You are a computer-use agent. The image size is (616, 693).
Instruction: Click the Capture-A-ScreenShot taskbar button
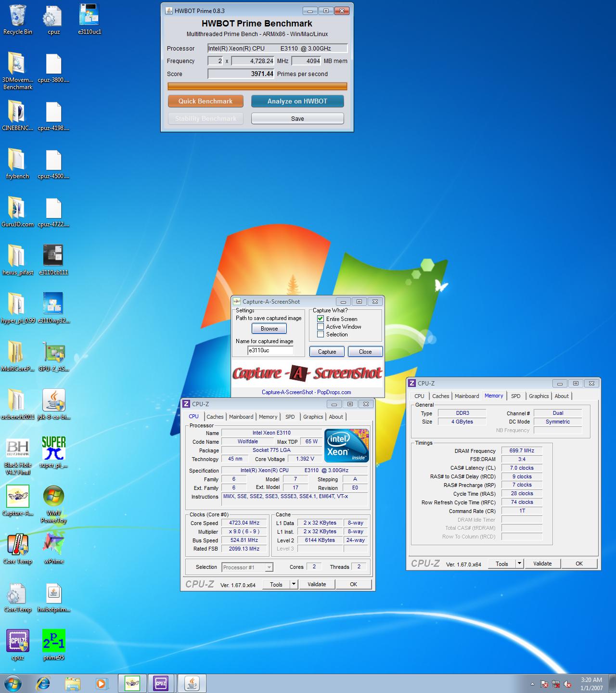[x=132, y=683]
